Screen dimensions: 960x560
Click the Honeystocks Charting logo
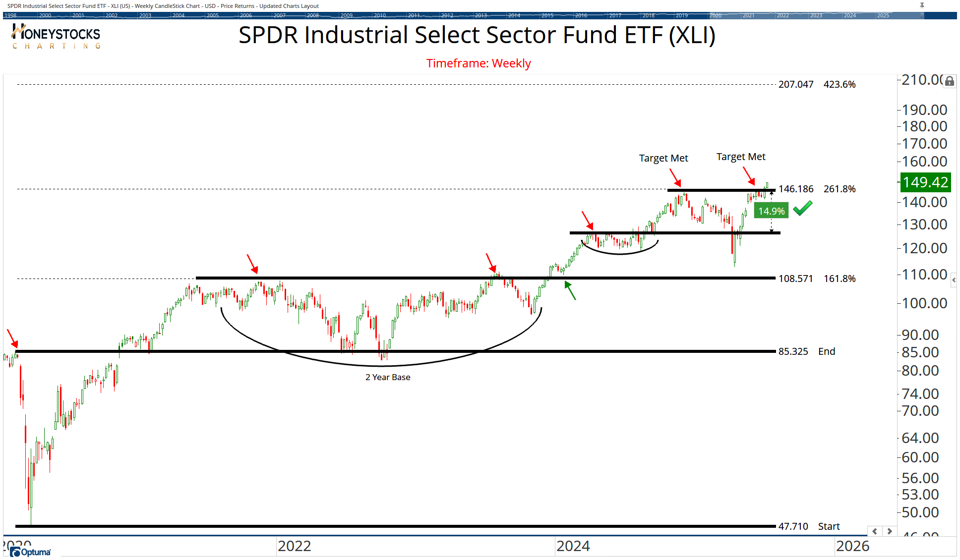[55, 36]
